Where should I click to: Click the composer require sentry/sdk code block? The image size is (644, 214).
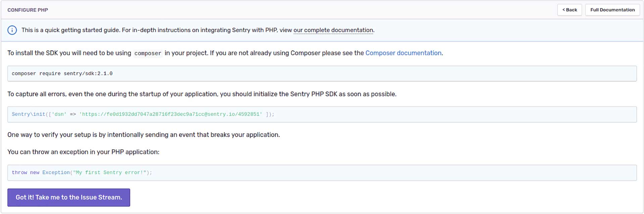click(322, 73)
